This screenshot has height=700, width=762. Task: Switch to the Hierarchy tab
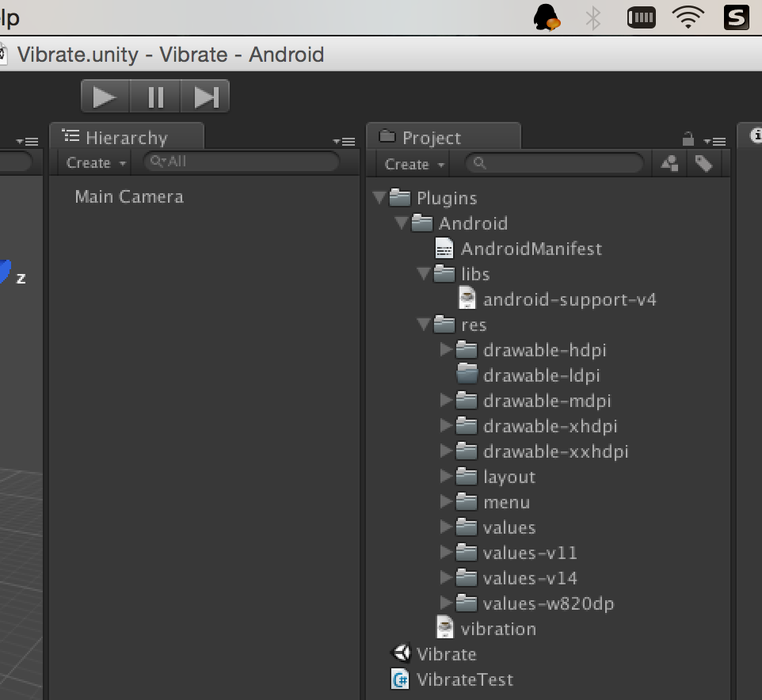tap(127, 136)
